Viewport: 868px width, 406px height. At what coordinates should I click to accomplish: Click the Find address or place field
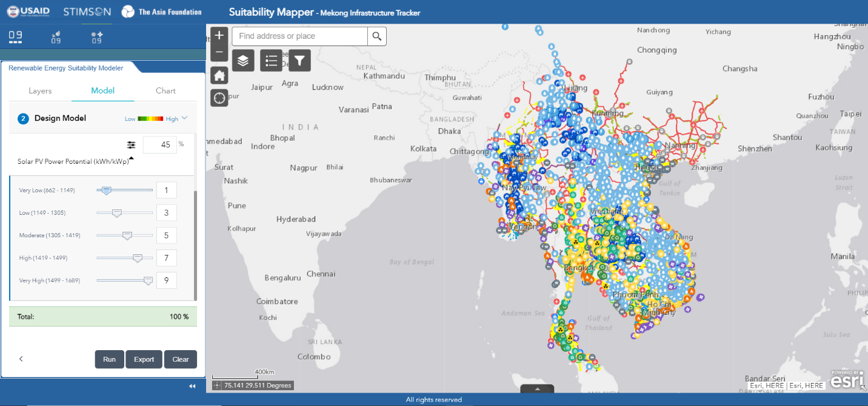(299, 36)
